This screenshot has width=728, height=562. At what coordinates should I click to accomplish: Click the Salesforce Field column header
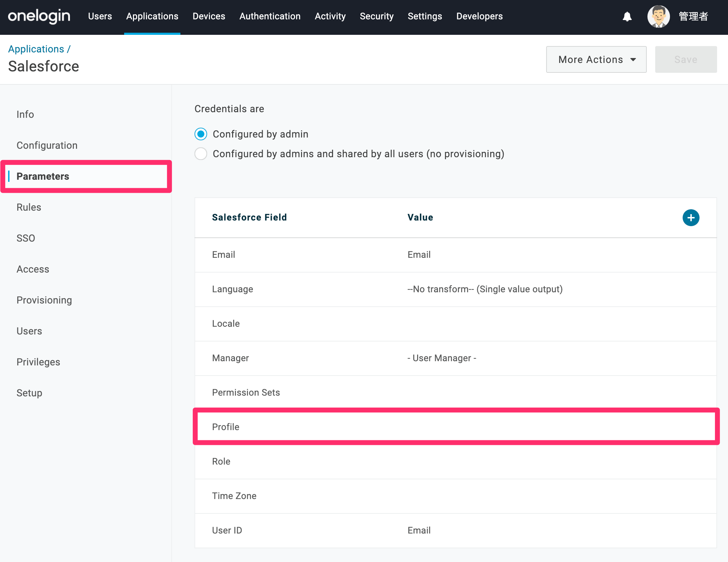(x=249, y=217)
